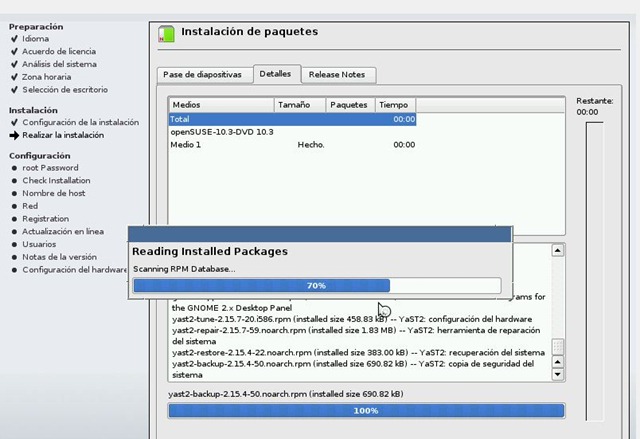
Task: Click the yast2-backup log line in log area
Action: (x=353, y=369)
